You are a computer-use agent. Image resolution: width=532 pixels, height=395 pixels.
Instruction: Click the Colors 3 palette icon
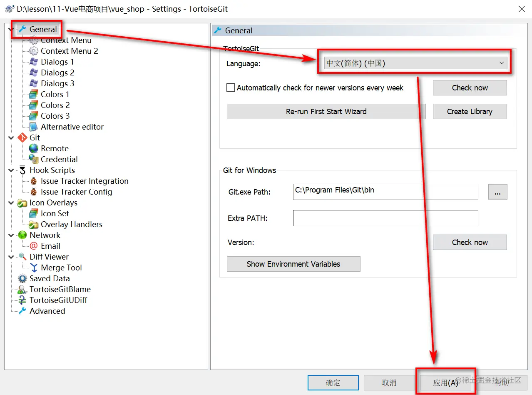click(34, 116)
